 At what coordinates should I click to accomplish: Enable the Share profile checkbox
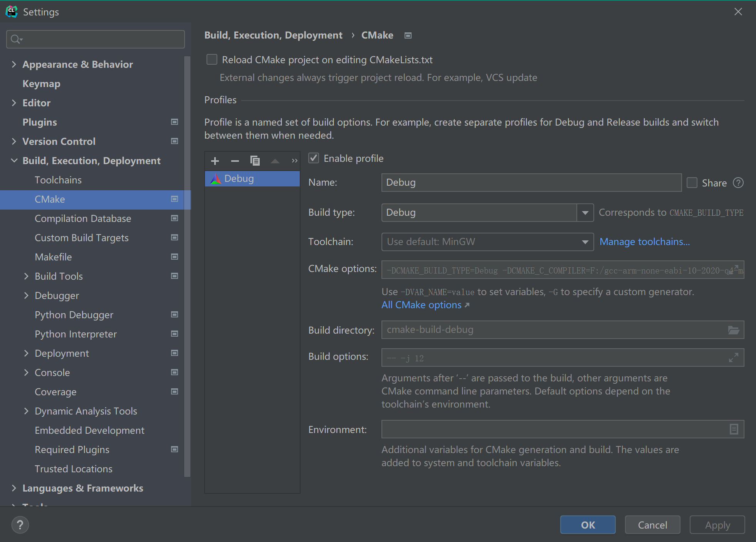[x=693, y=182]
